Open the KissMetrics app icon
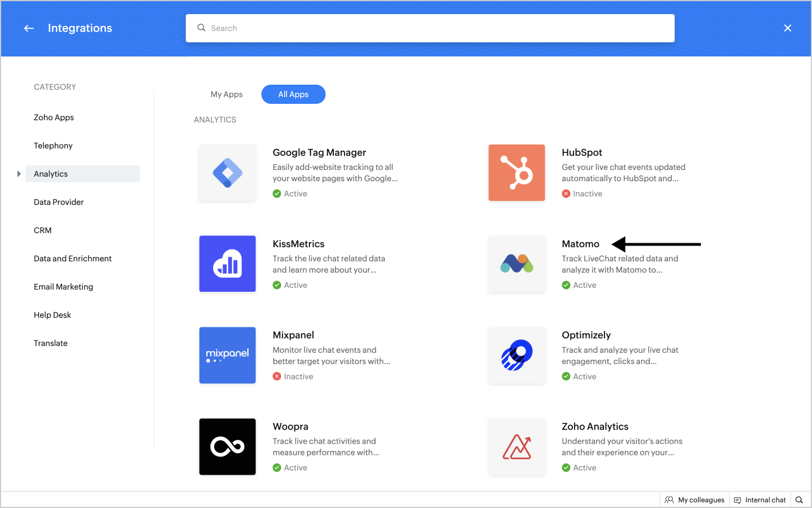Image resolution: width=812 pixels, height=508 pixels. (227, 264)
